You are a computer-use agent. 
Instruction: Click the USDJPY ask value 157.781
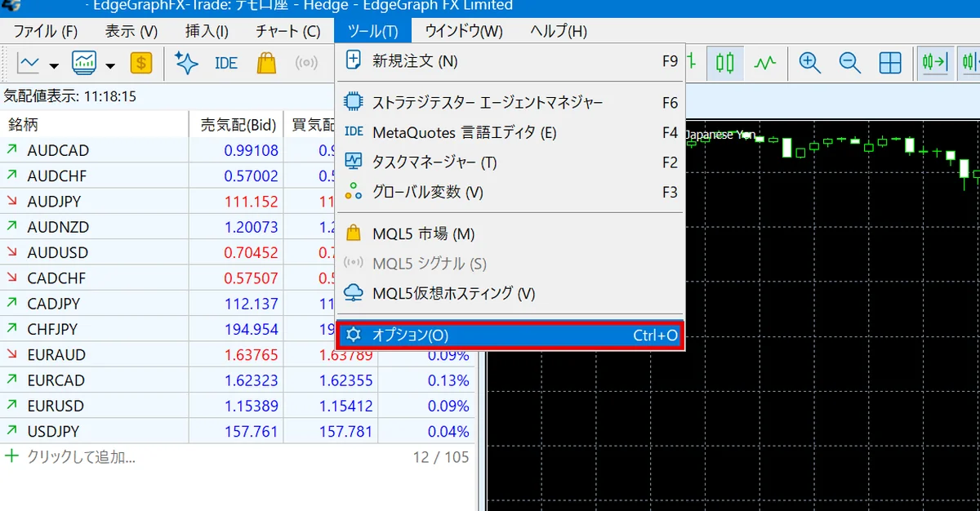tap(345, 432)
